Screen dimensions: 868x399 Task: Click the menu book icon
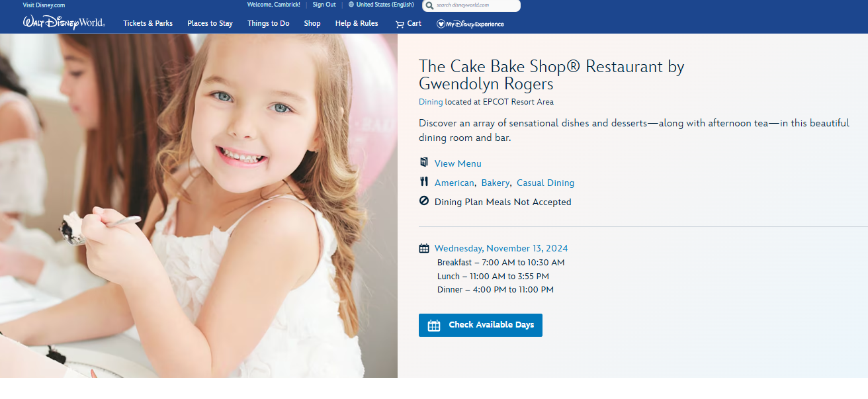(x=424, y=163)
